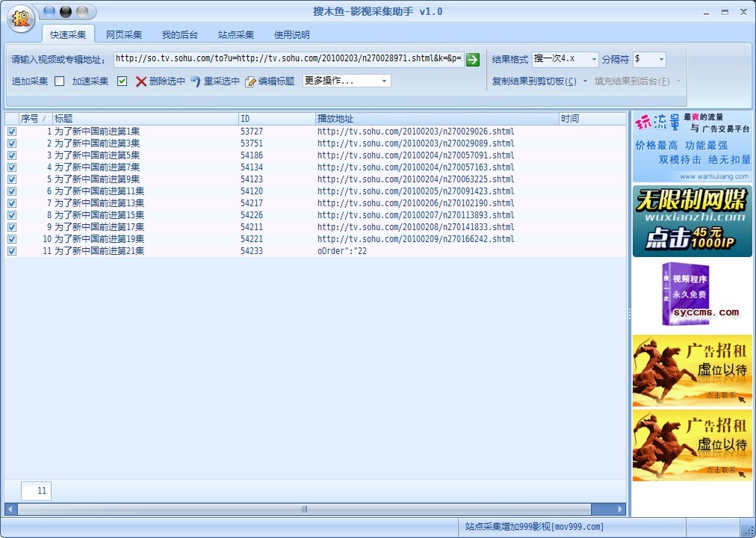
Task: Open the wanliuliang.com advertisement link
Action: tap(693, 146)
